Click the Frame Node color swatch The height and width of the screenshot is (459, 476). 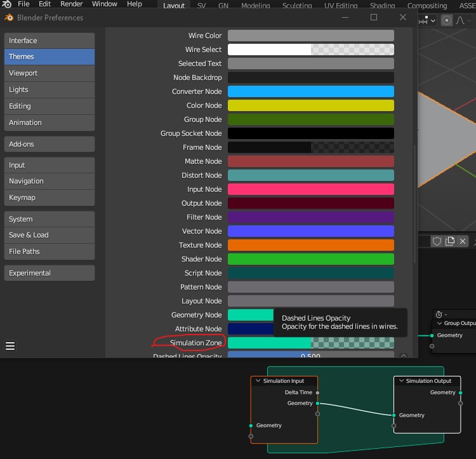point(311,147)
